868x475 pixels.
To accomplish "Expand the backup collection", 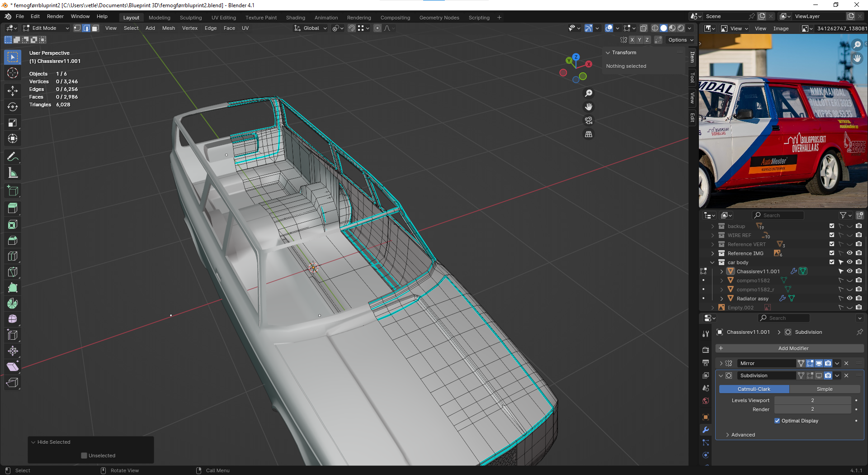I will click(x=713, y=226).
